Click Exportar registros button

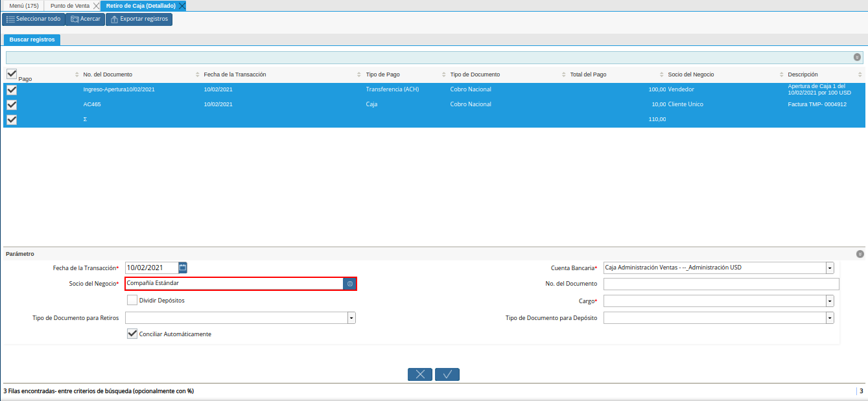pos(139,19)
